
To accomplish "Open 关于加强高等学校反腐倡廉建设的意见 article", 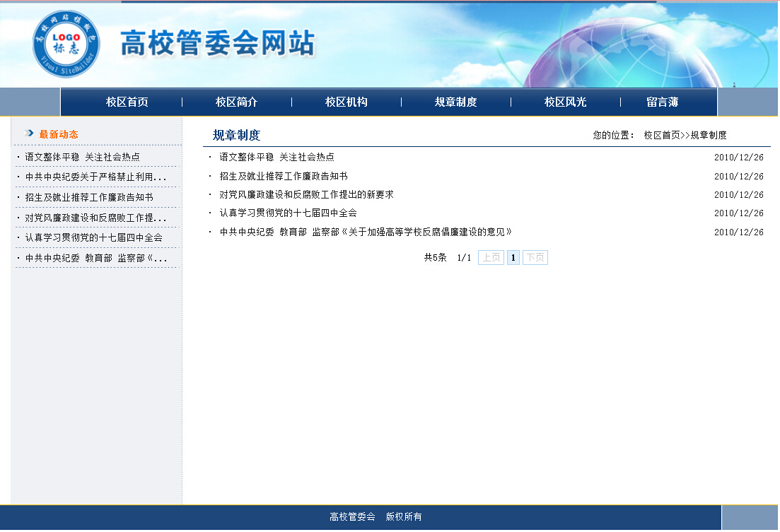I will point(365,232).
